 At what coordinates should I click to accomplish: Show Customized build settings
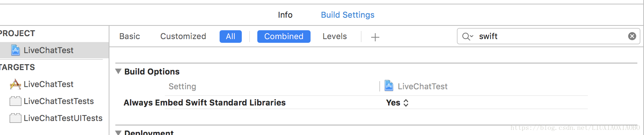183,37
